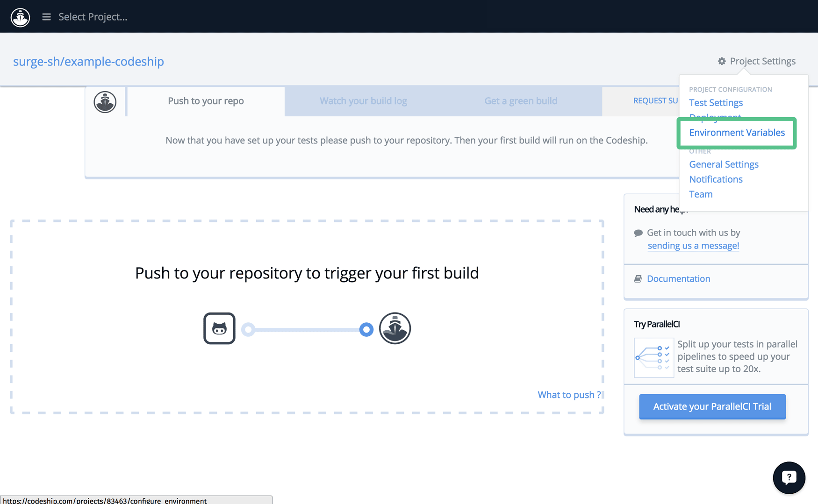Click the empty start progress dot
Screen dimensions: 818x504
[248, 330]
